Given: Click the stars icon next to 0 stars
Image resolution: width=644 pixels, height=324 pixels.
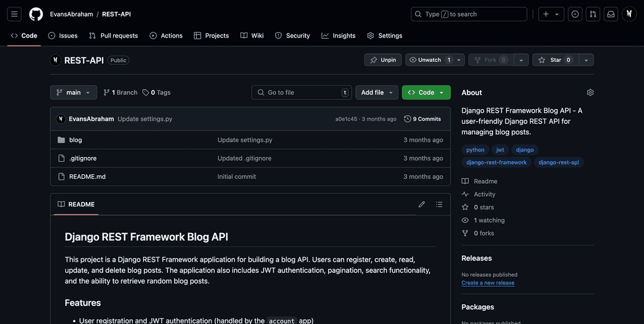Looking at the screenshot, I should tap(465, 207).
